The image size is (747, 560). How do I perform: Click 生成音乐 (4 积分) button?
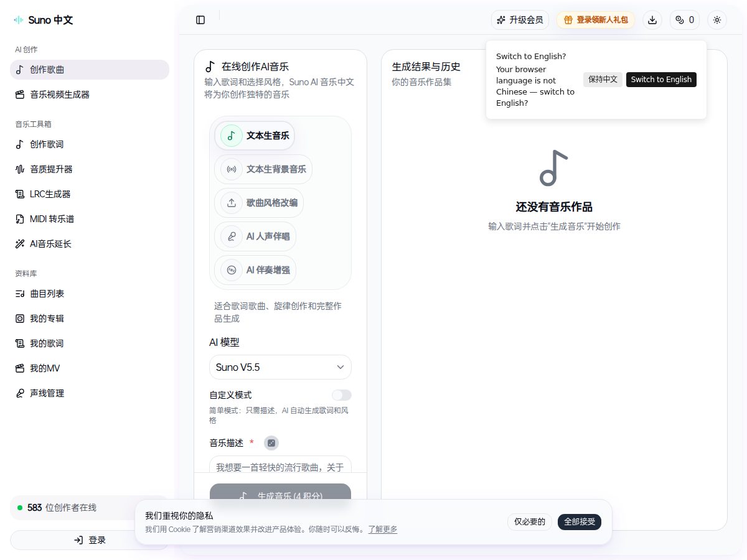tap(280, 493)
